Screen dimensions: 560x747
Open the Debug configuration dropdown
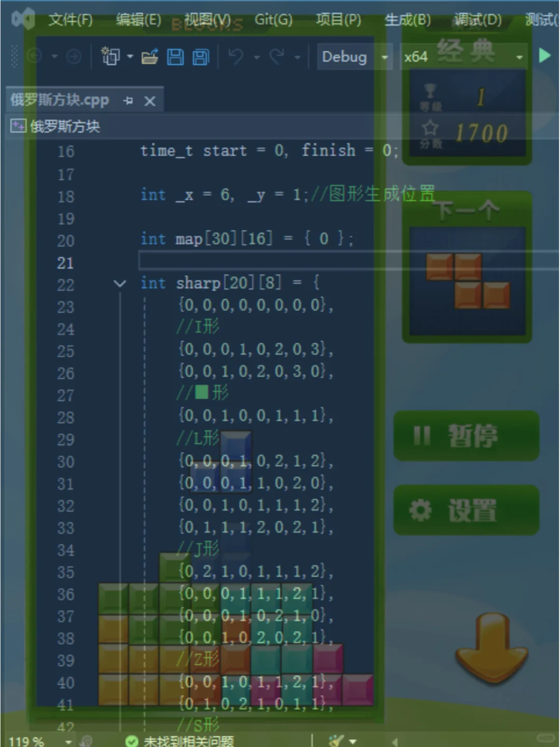tap(355, 57)
